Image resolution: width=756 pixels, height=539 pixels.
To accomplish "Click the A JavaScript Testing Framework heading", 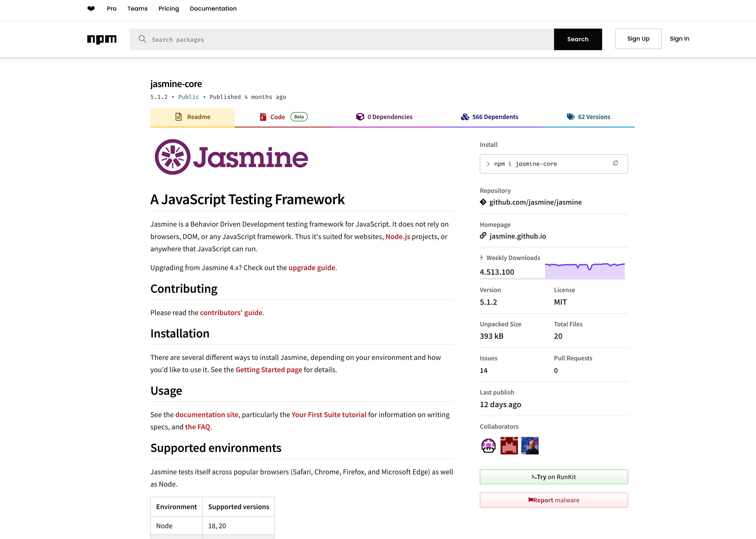I will coord(247,199).
